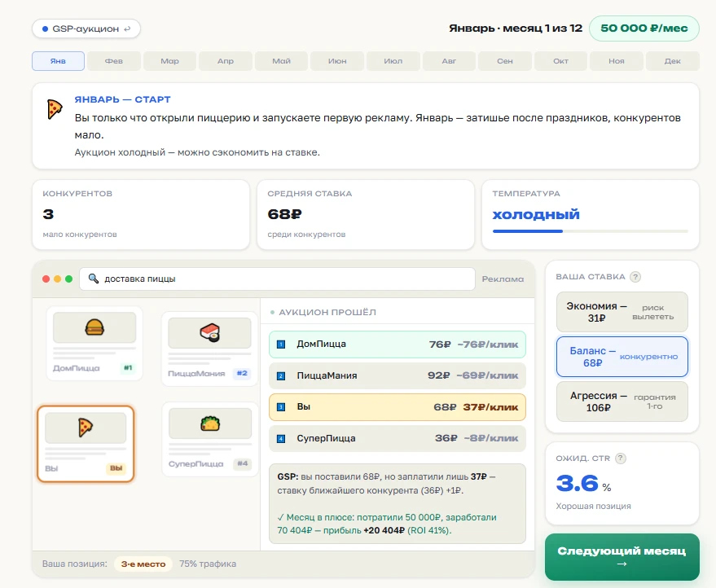Image resolution: width=716 pixels, height=588 pixels.
Task: Click the pizza icon in Вы ad card
Action: 86,428
